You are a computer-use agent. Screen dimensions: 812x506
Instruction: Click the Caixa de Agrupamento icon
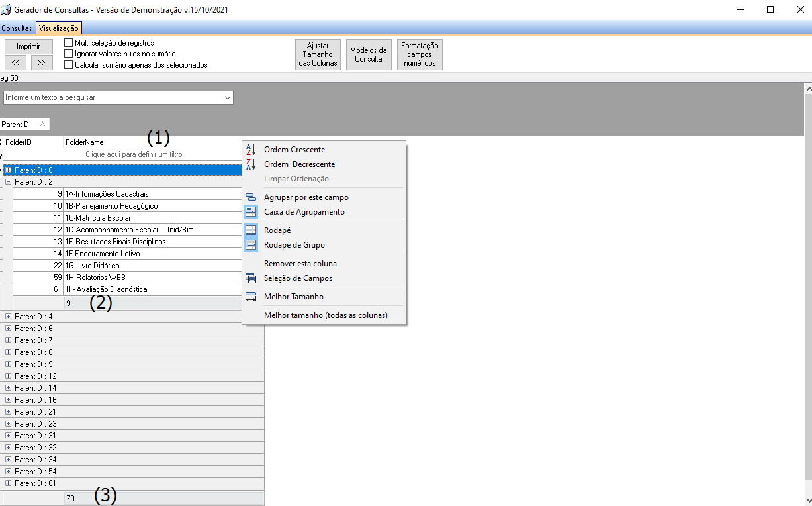251,212
